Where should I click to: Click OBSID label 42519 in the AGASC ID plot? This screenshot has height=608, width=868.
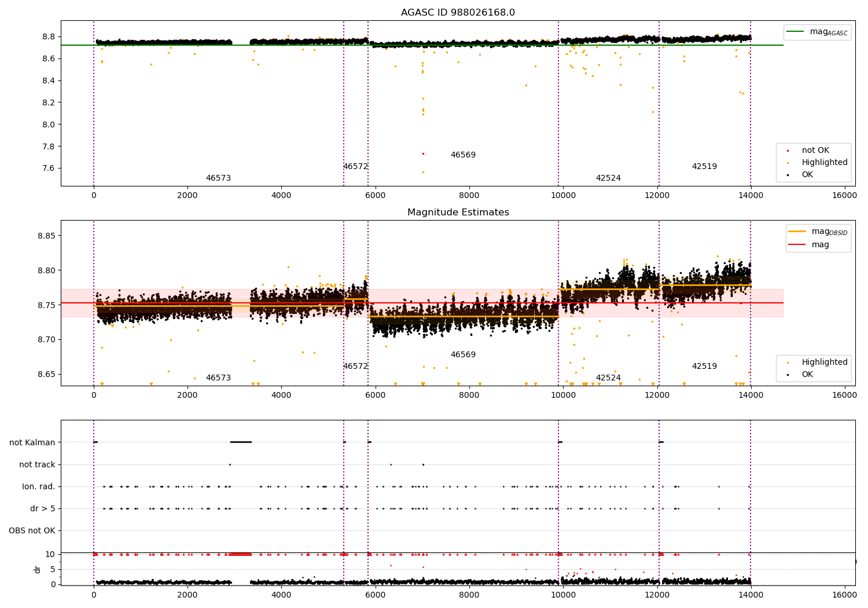(704, 167)
